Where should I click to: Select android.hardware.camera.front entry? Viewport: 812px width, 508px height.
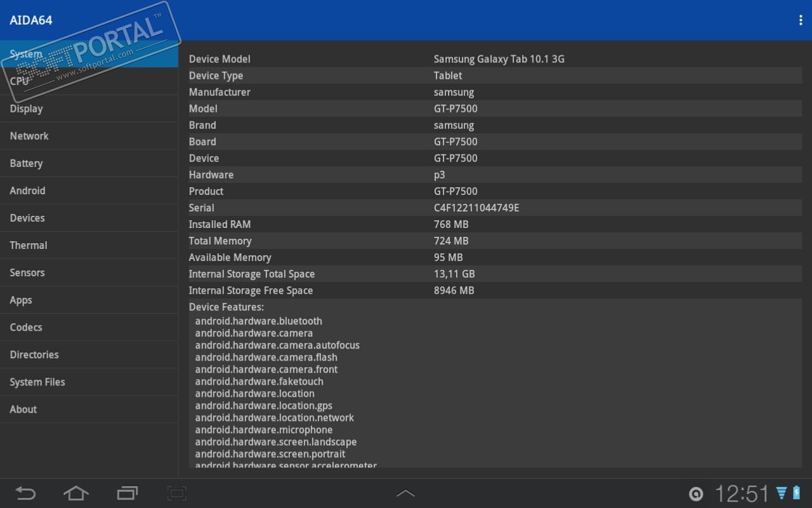click(266, 370)
